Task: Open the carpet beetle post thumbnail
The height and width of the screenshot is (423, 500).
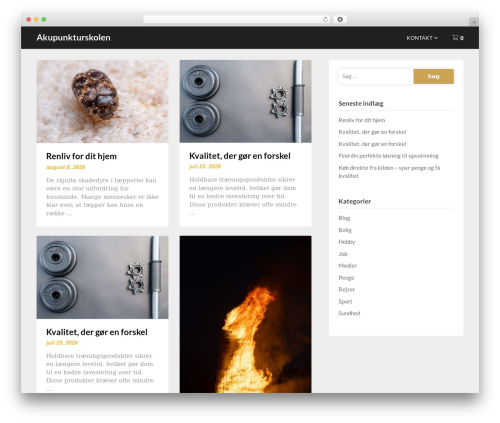Action: 102,101
